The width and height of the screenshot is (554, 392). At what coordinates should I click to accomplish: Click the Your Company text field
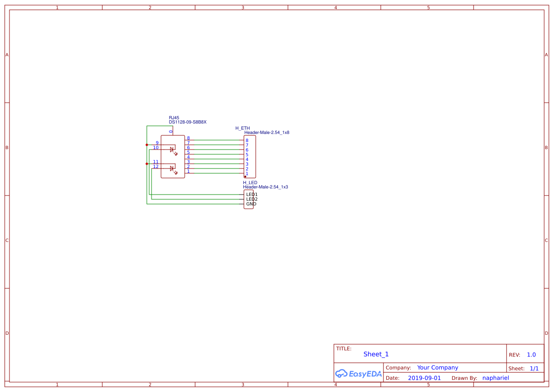[x=437, y=367]
